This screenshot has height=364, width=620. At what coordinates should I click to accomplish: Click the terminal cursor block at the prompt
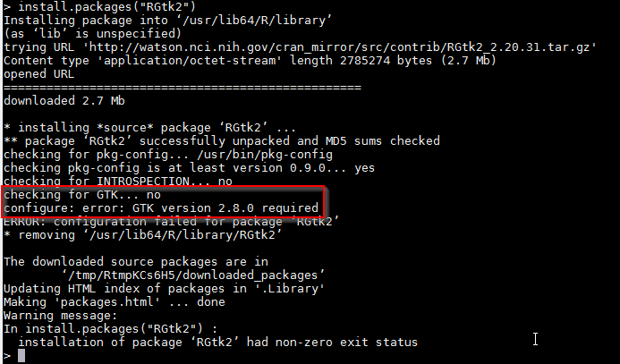pyautogui.click(x=21, y=356)
